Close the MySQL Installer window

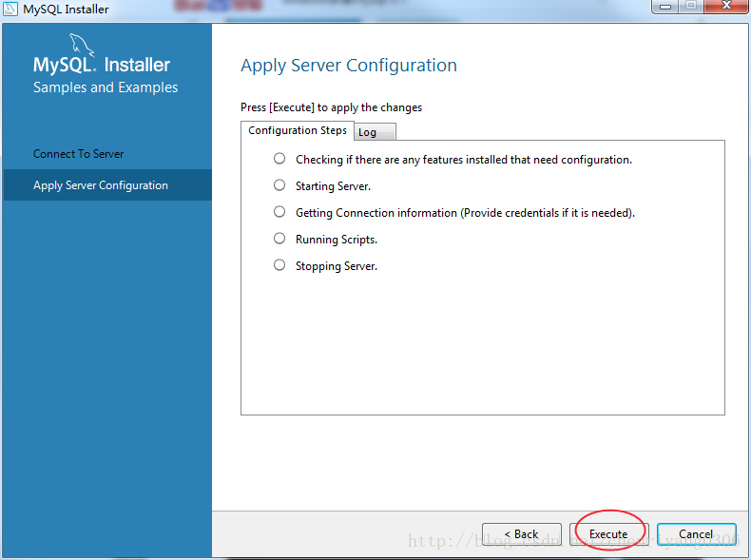726,7
